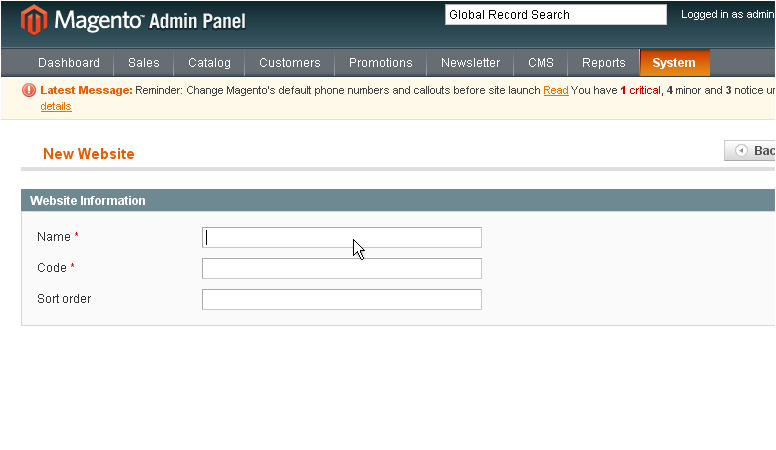Open the System menu

675,63
